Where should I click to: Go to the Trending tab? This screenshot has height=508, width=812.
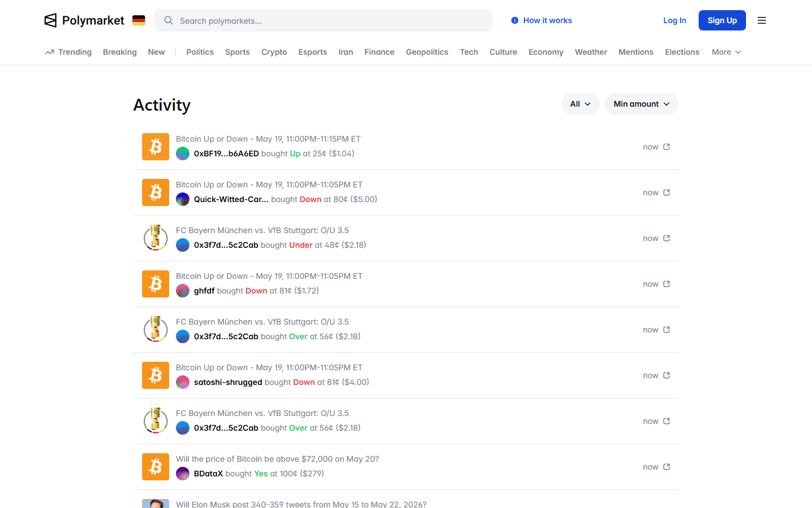(68, 52)
